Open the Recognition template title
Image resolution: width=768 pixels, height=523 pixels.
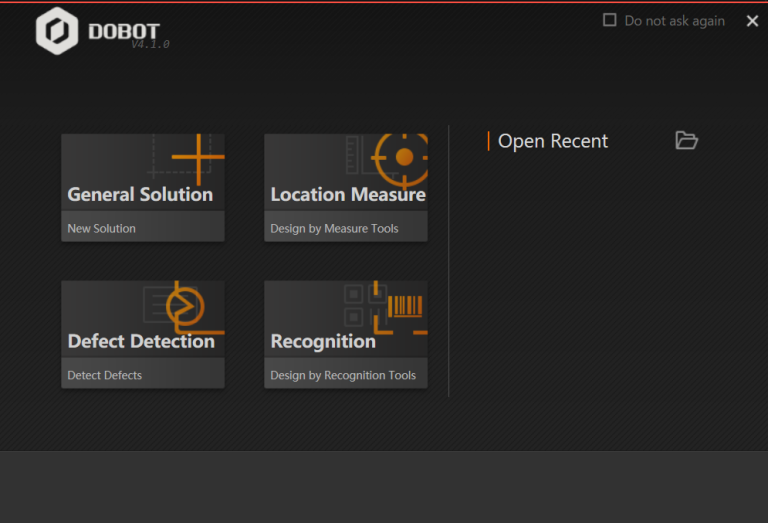point(323,342)
